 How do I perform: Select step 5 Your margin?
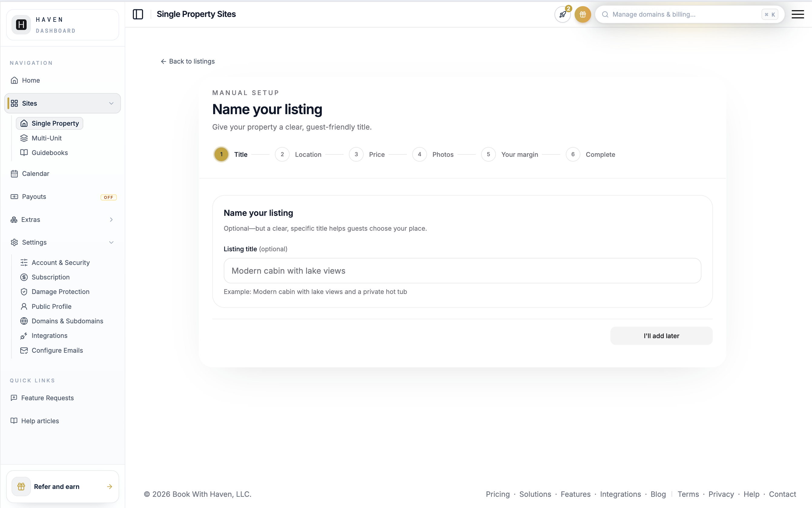[510, 154]
